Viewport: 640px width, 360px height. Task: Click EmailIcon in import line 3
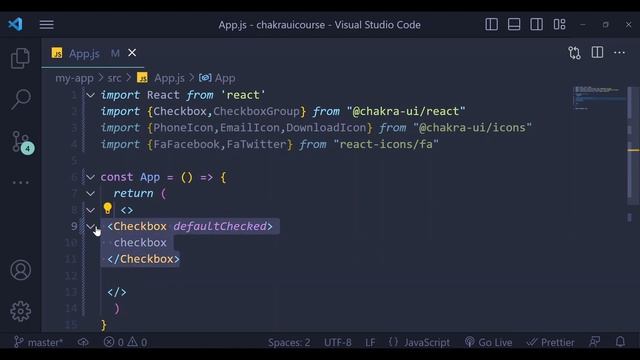[x=250, y=128]
